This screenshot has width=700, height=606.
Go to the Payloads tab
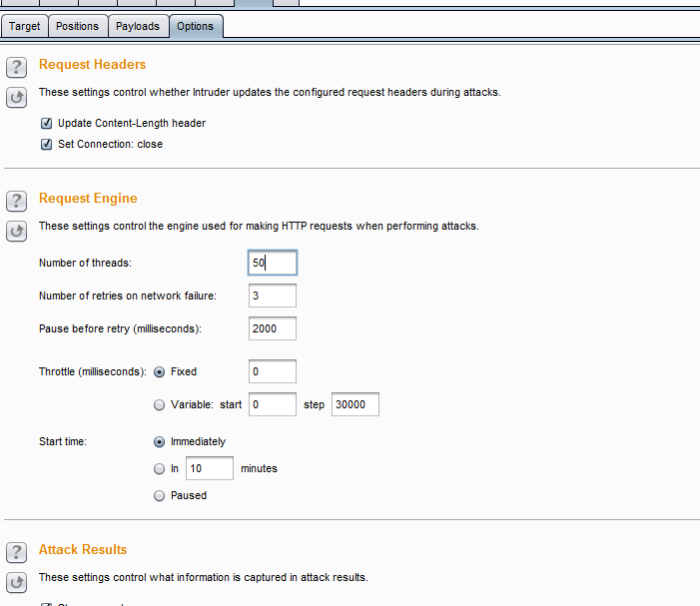137,26
